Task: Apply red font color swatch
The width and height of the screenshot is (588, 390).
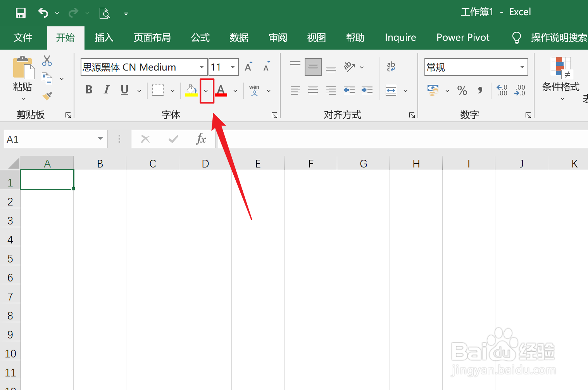Action: [221, 90]
